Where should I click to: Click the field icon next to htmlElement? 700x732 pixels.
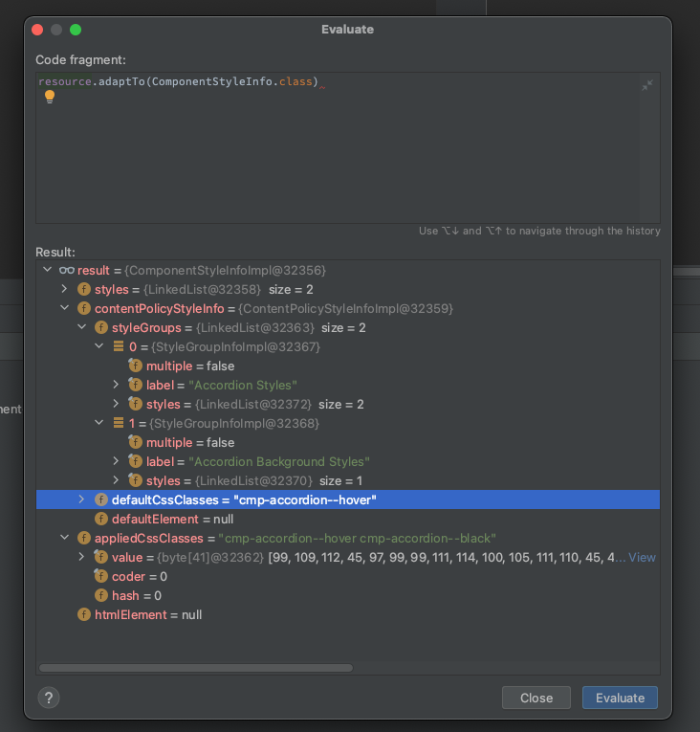(x=84, y=615)
